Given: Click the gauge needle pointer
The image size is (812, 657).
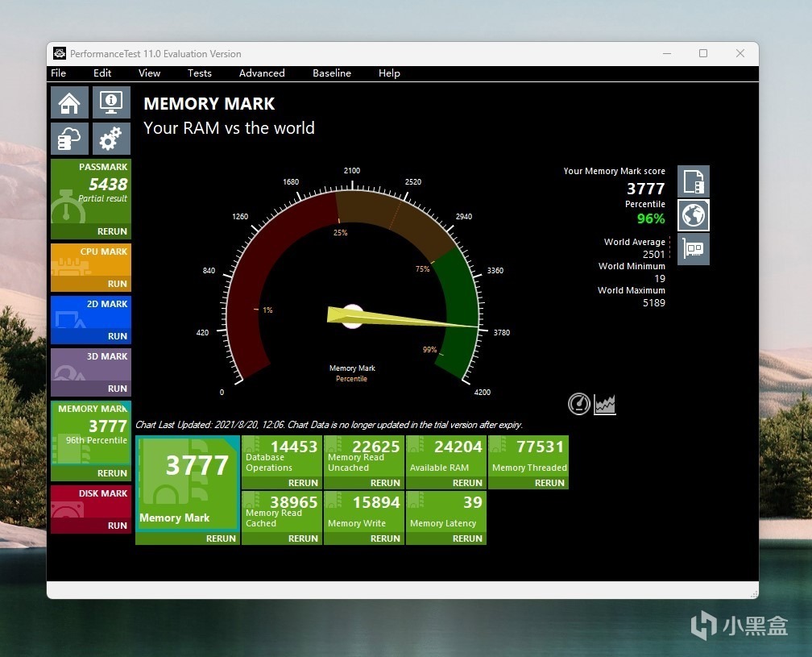Looking at the screenshot, I should click(403, 318).
